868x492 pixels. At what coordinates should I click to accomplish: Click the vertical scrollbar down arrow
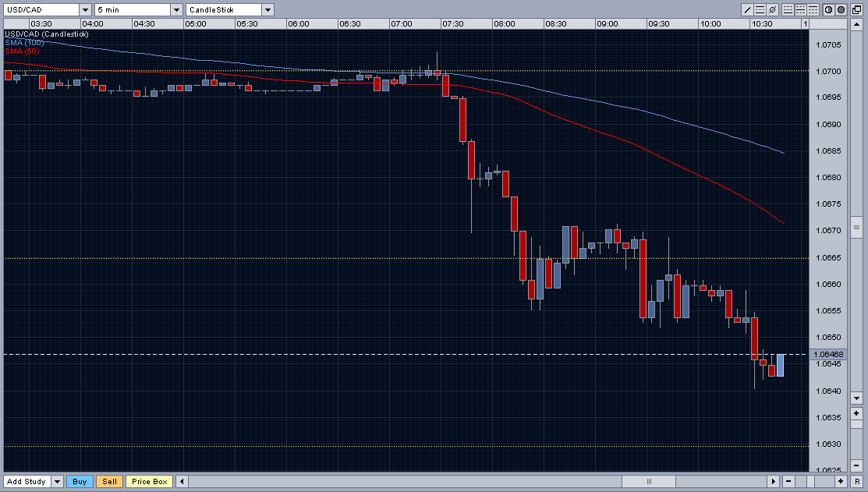coord(856,398)
